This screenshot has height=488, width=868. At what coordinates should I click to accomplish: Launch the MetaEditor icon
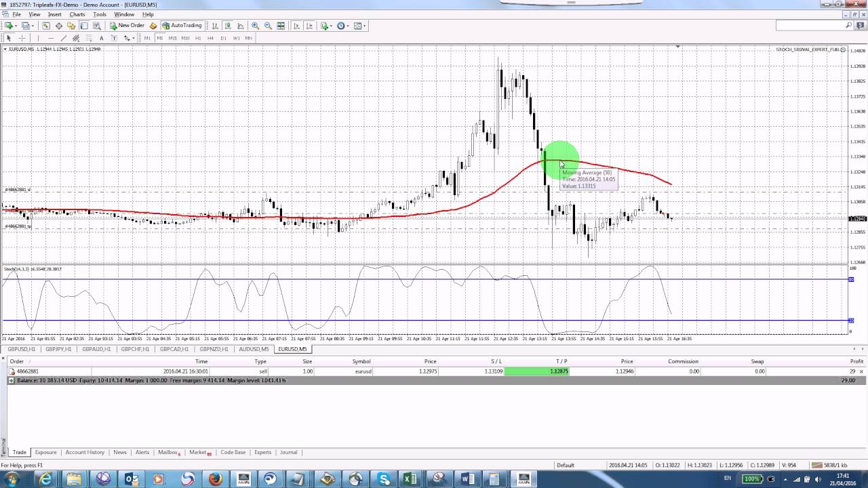pos(153,26)
